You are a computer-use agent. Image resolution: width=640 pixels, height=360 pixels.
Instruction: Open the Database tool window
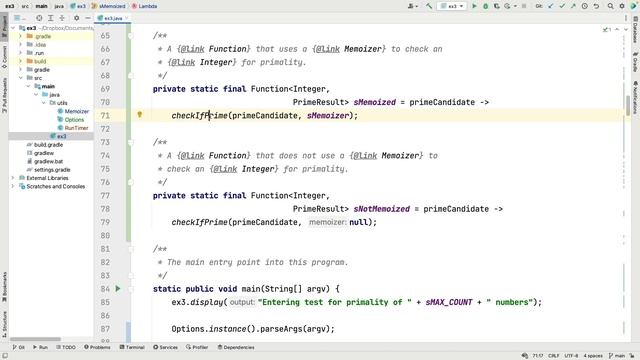pyautogui.click(x=636, y=30)
